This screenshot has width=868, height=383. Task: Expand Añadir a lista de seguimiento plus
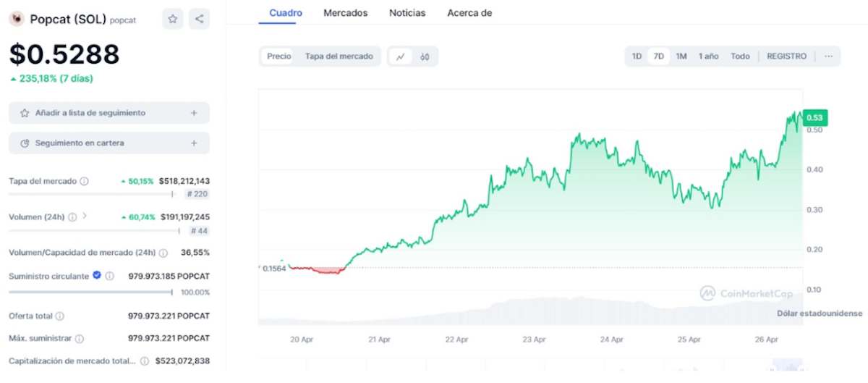194,113
